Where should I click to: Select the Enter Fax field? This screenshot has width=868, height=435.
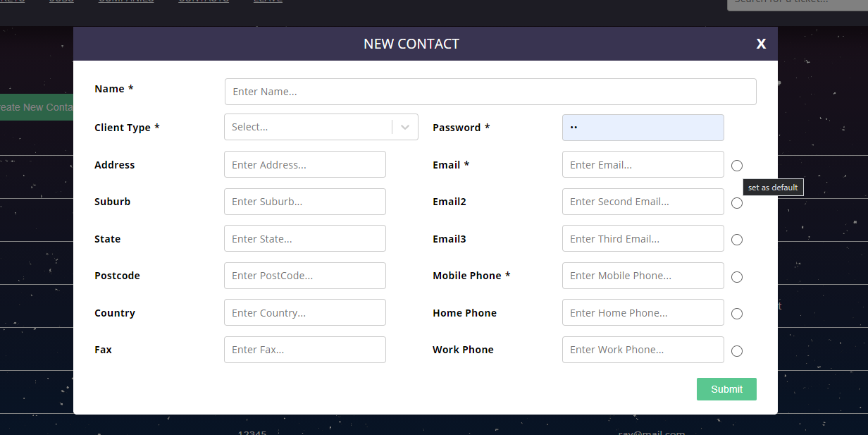pyautogui.click(x=304, y=350)
